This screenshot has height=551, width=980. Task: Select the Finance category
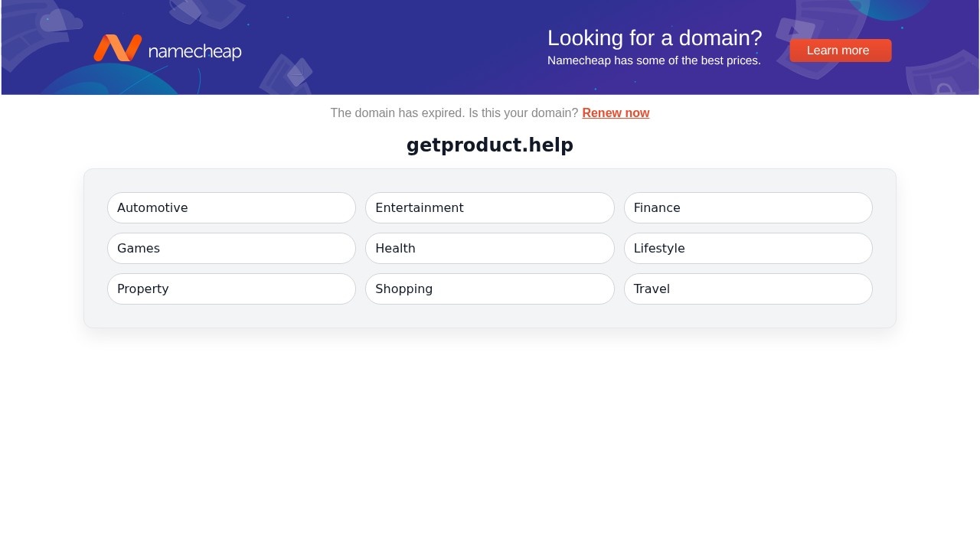tap(748, 207)
